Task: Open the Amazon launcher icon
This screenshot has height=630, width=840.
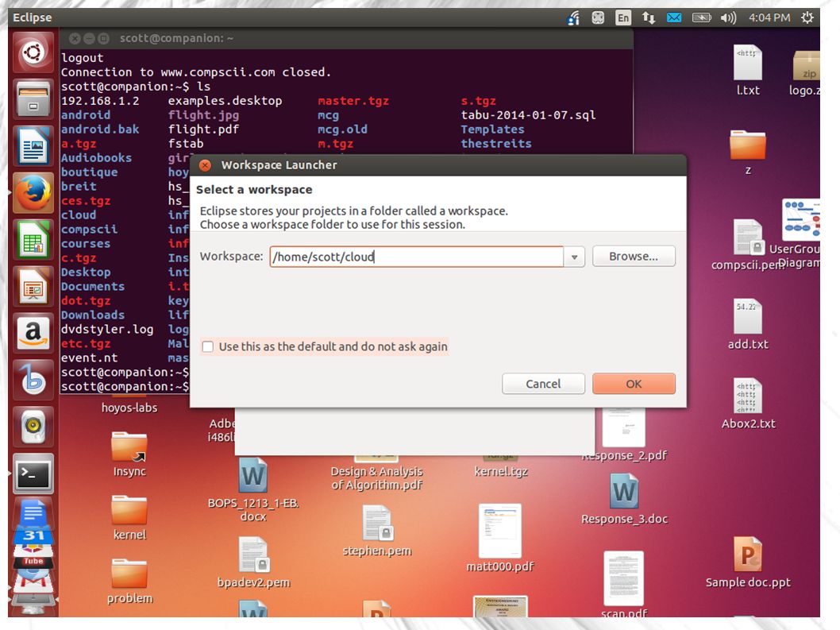Action: coord(33,332)
